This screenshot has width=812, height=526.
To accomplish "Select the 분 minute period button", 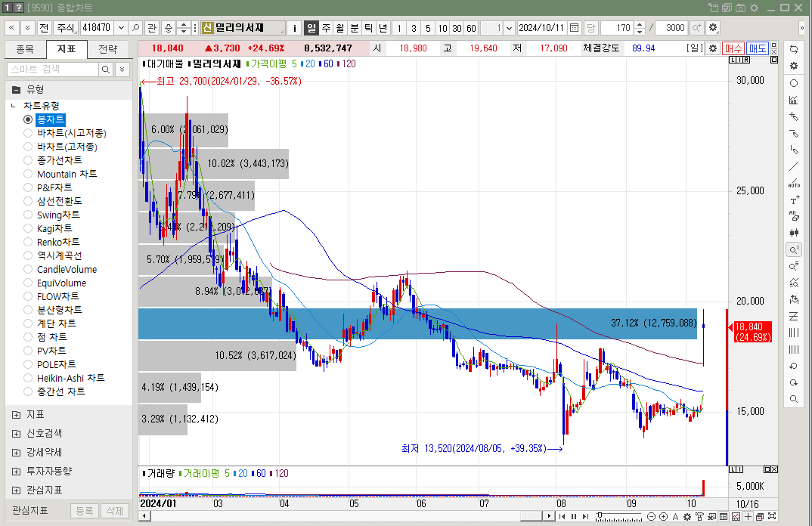I will (x=355, y=28).
